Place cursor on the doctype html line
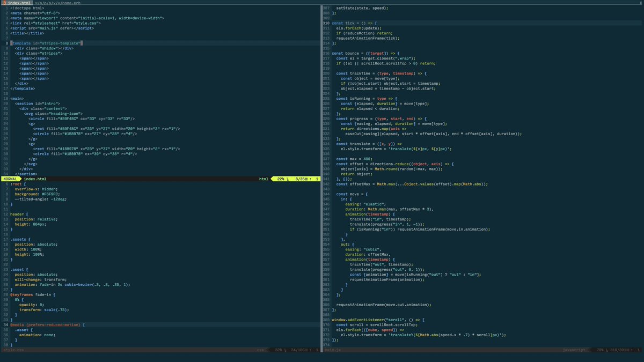The image size is (644, 362). [x=27, y=8]
